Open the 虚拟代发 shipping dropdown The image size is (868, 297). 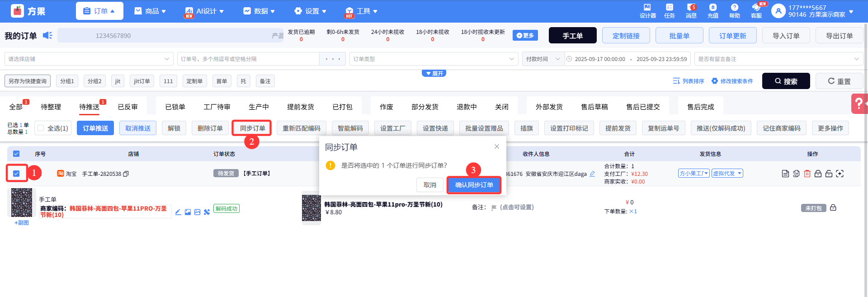[727, 173]
